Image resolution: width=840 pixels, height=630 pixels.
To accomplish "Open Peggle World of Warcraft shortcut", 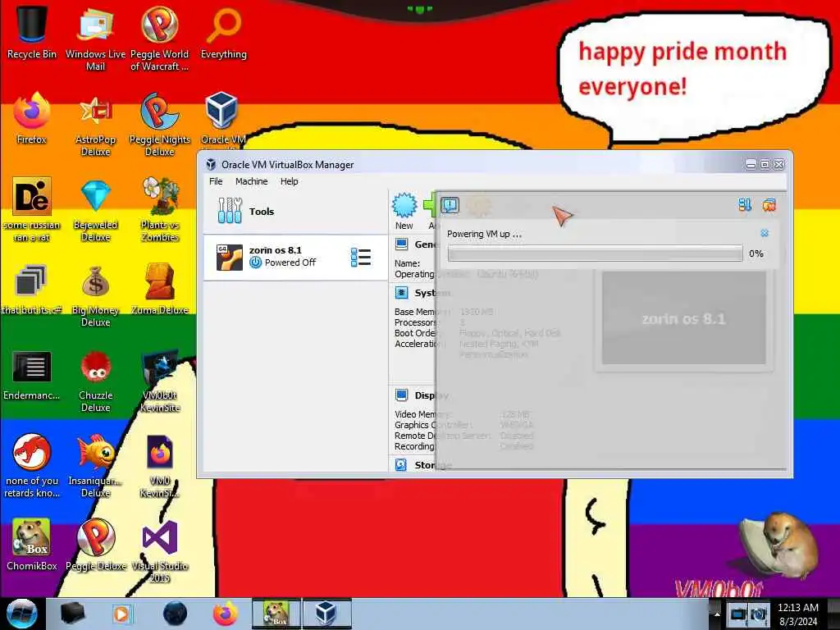I will [160, 38].
